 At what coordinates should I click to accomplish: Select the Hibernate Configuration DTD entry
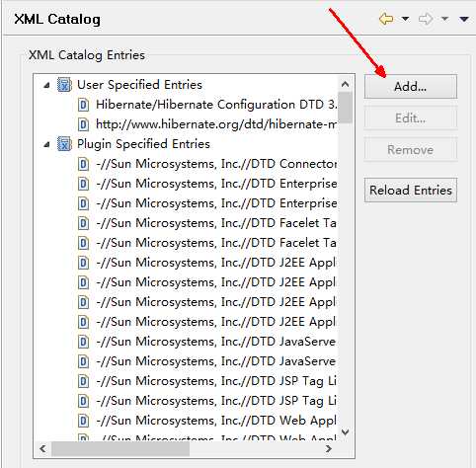click(x=216, y=105)
